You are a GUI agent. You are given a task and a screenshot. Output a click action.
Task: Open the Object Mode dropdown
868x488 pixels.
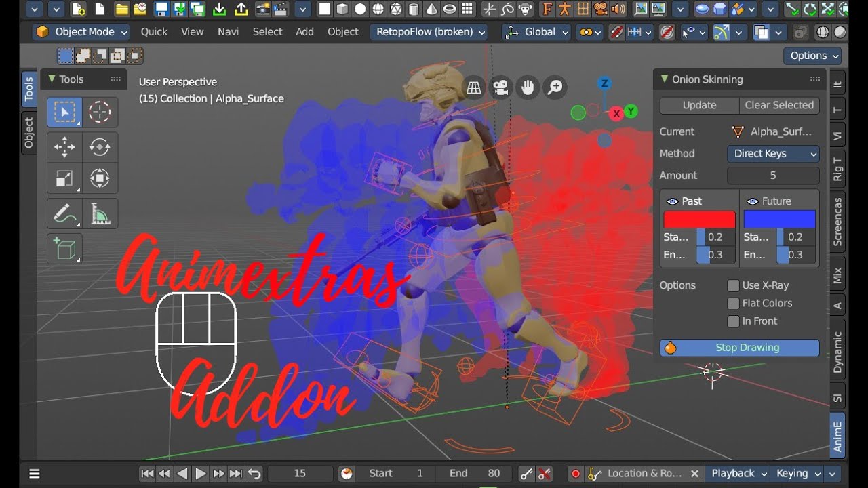point(81,32)
